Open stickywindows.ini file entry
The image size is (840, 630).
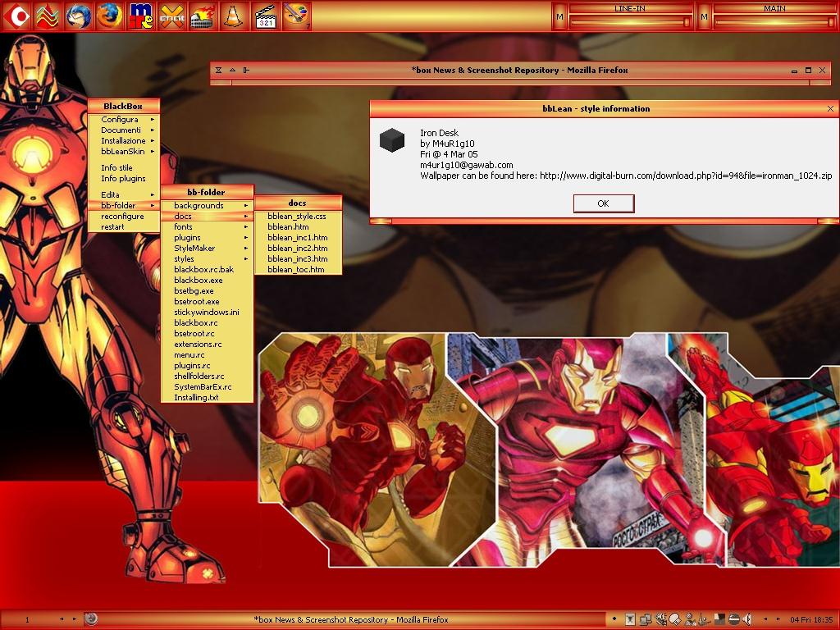click(x=207, y=312)
